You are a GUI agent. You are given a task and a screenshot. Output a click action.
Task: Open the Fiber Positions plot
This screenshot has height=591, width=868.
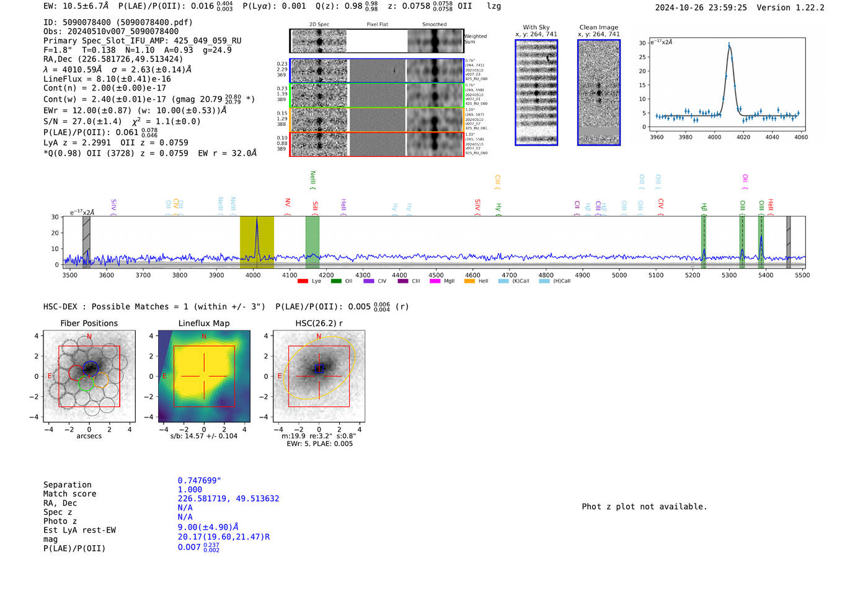click(x=89, y=376)
